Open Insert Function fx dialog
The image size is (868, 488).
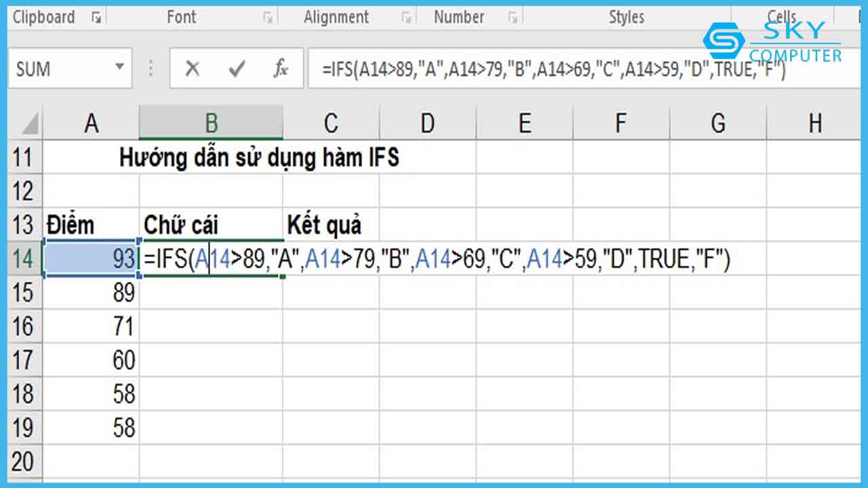[x=281, y=68]
